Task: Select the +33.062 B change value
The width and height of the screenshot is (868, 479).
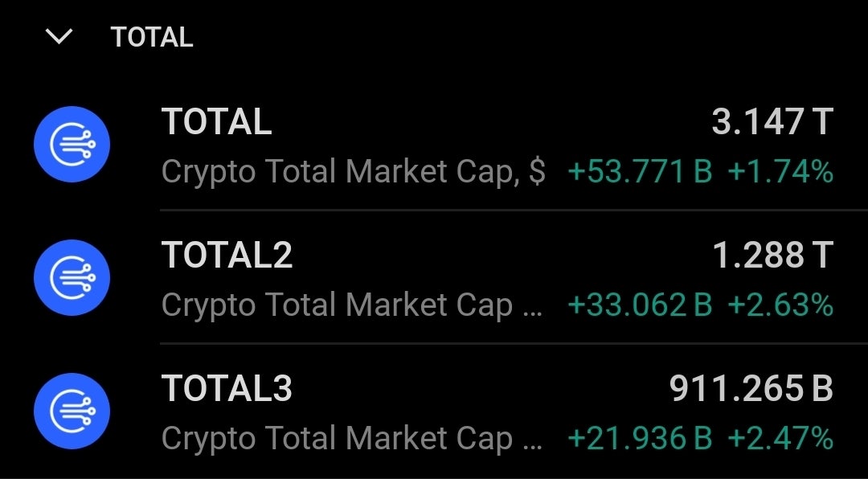Action: coord(640,305)
